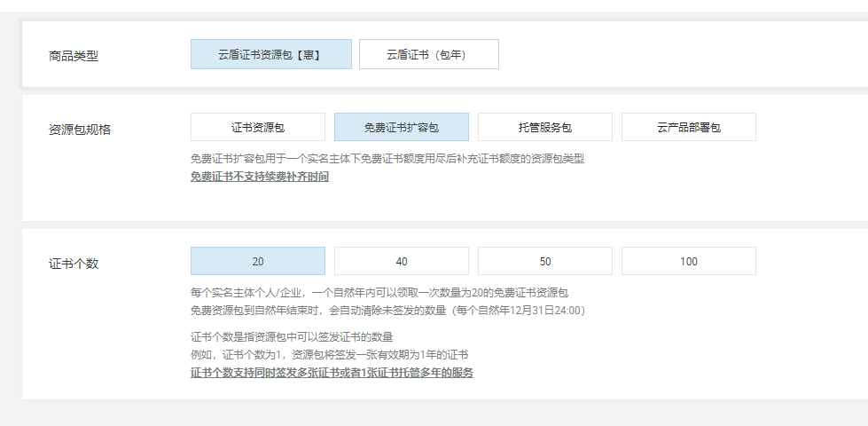Select 云盾证书（包年） product type

(x=429, y=54)
